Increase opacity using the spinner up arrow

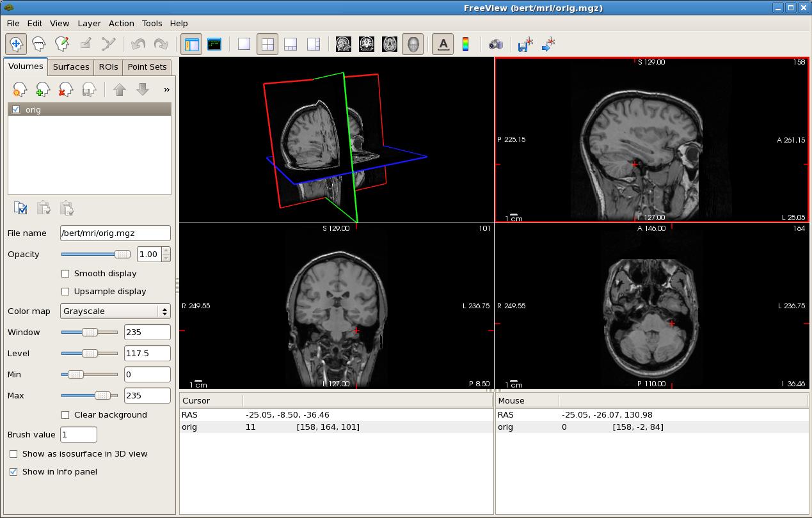tap(166, 251)
